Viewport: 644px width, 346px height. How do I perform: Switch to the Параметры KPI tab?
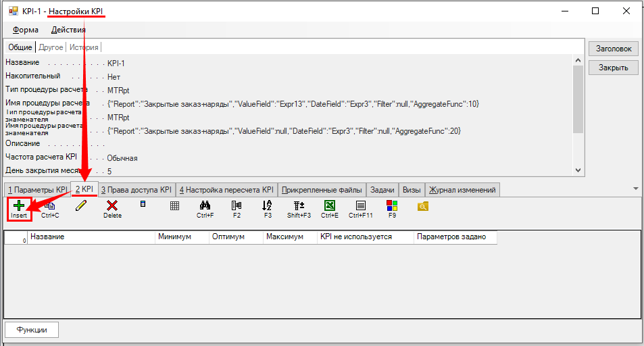click(37, 190)
